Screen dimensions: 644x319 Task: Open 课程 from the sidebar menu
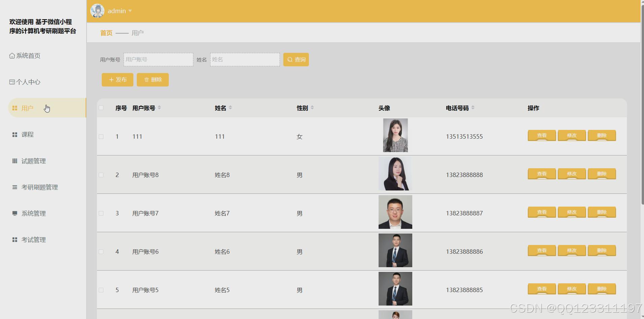[x=14, y=134]
